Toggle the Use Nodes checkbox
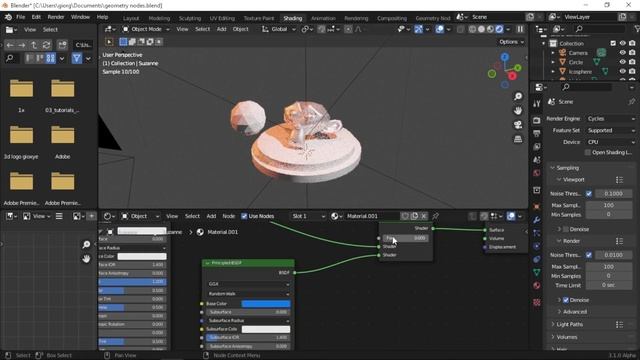Screen dimensions: 640x360 click(244, 216)
